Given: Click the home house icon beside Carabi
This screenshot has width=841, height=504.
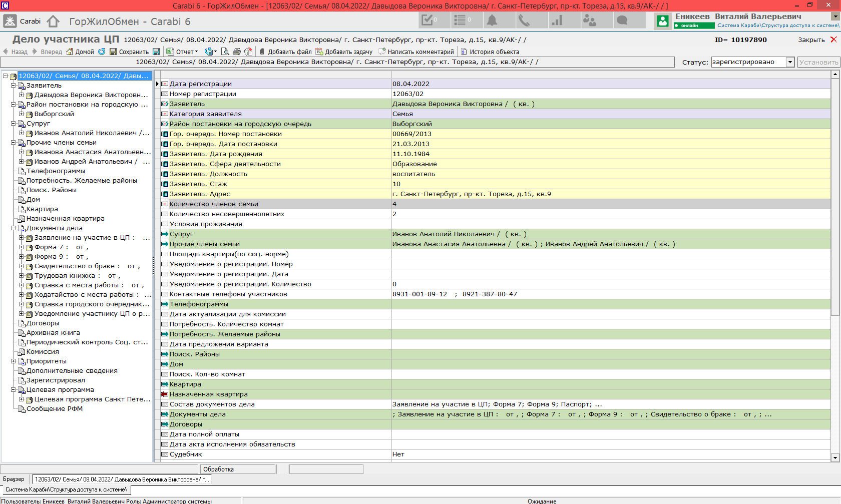Looking at the screenshot, I should pos(53,22).
